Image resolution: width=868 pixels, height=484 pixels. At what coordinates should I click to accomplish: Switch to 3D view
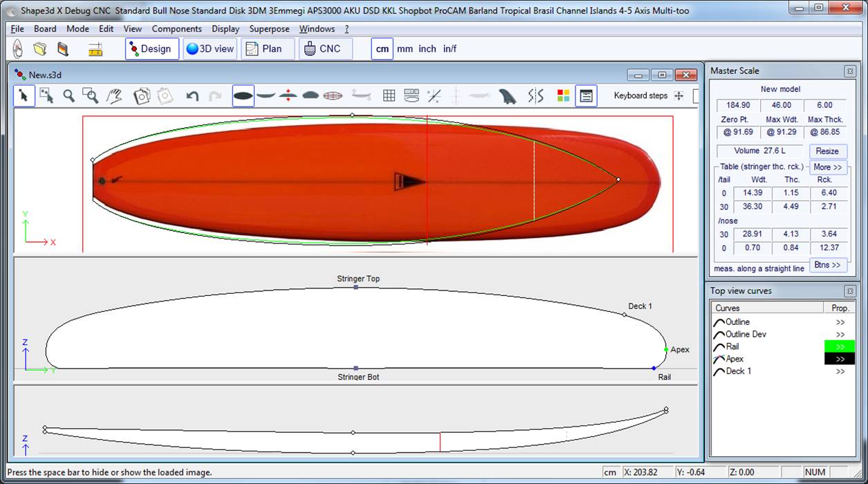[210, 49]
